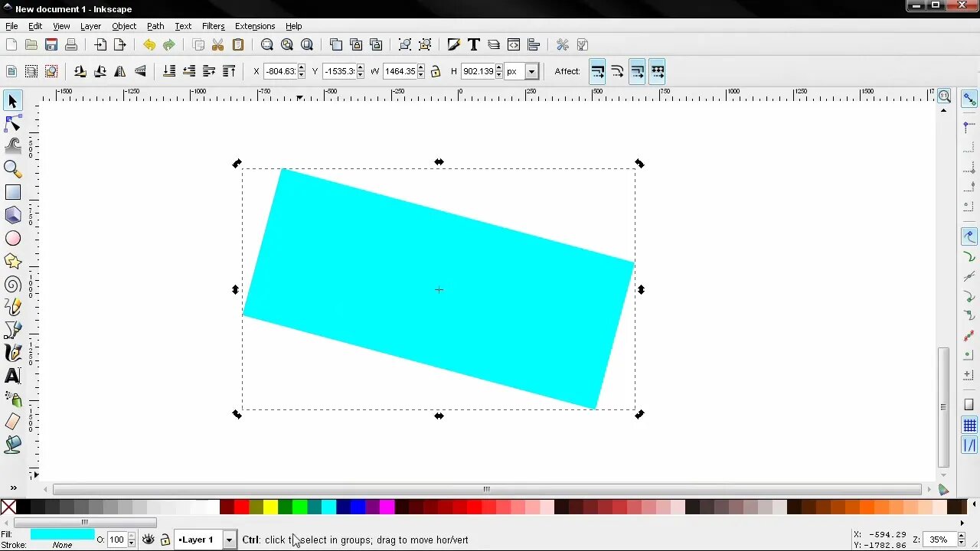The image size is (980, 551).
Task: Open Text and Font dialog icon
Action: click(x=474, y=45)
